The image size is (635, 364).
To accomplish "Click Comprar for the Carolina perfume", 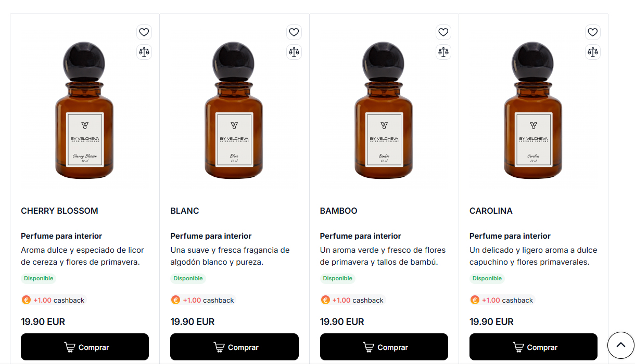I will click(x=534, y=347).
